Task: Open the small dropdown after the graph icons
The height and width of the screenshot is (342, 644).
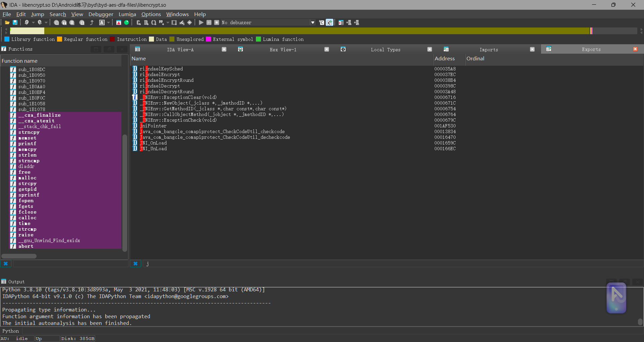Action: (168, 22)
